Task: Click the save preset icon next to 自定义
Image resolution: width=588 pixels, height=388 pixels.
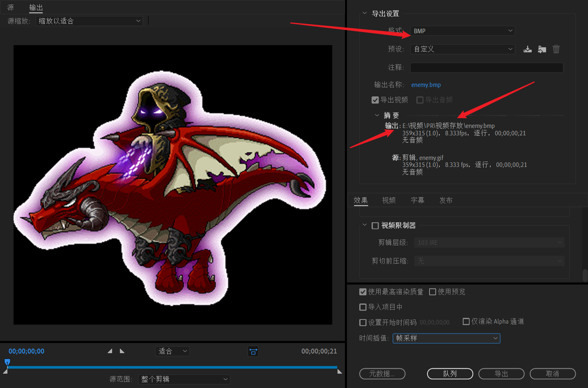Action: tap(528, 49)
